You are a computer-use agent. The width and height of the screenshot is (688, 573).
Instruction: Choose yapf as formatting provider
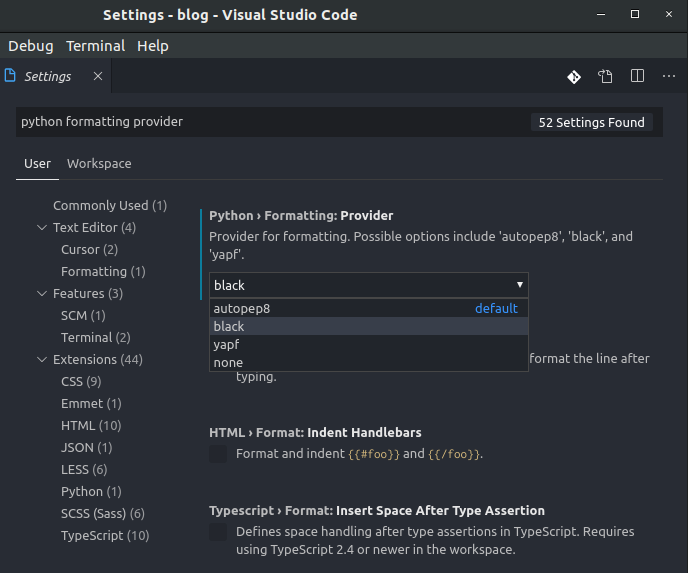tap(226, 344)
